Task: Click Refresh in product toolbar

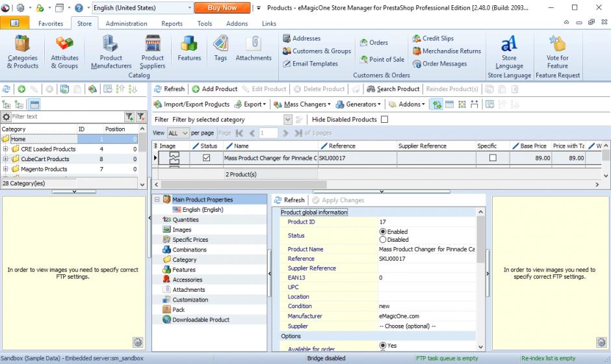Action: tap(169, 89)
